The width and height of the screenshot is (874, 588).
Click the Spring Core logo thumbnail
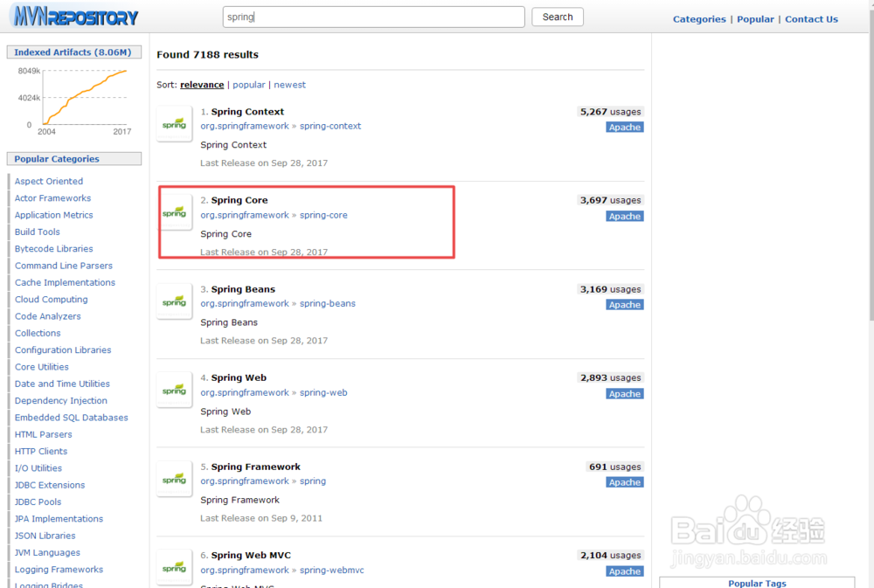tap(175, 212)
